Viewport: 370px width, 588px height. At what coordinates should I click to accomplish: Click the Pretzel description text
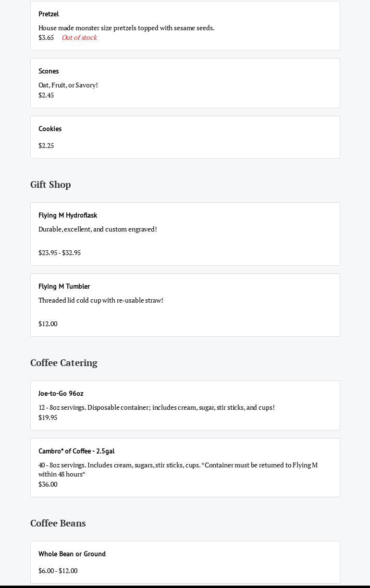(126, 28)
